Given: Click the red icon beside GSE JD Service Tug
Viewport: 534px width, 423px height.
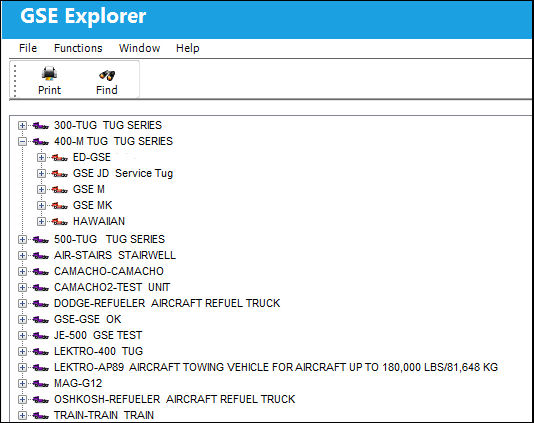Looking at the screenshot, I should pos(60,174).
